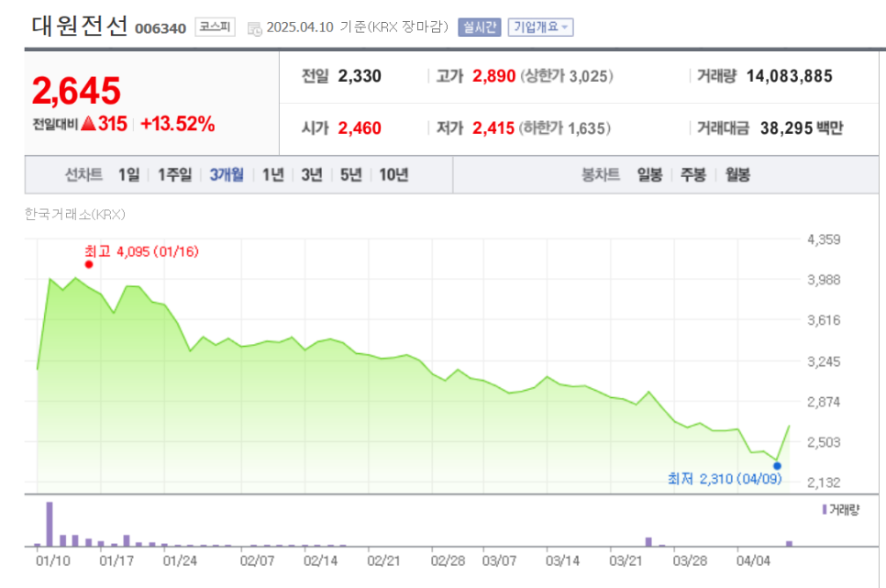Click the 코스피 market badge
The height and width of the screenshot is (588, 886).
pos(215,27)
